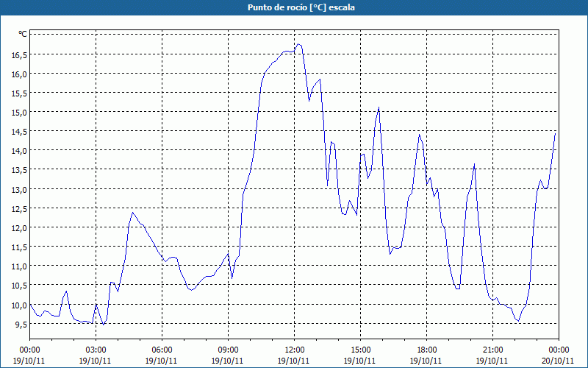This screenshot has height=368, width=588.
Task: Select the 11,0 y-axis value
Action: pos(19,266)
